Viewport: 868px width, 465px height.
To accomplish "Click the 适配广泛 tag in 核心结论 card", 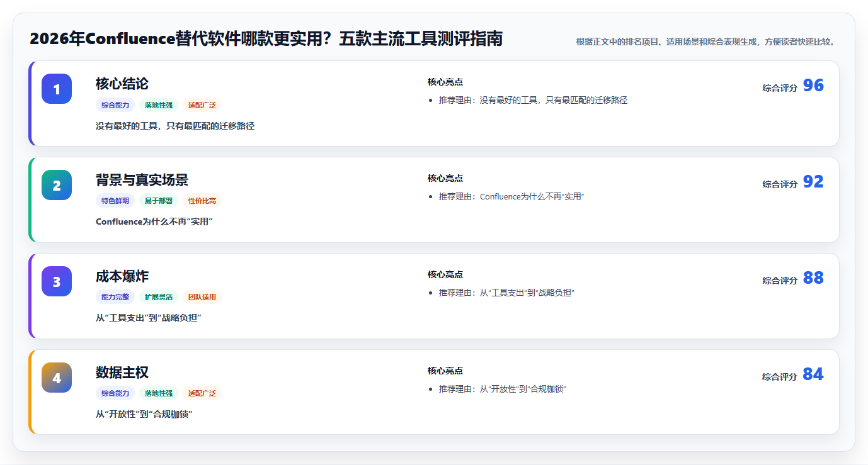I will (x=202, y=105).
